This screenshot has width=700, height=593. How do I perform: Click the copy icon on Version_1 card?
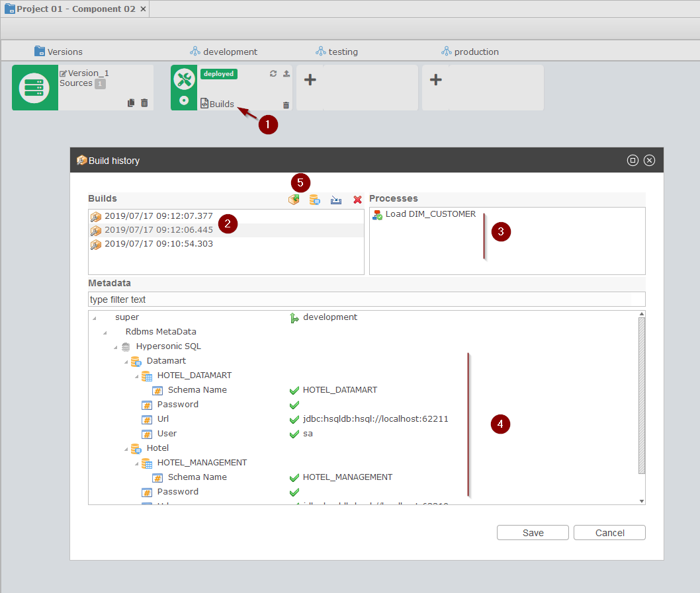click(x=131, y=103)
